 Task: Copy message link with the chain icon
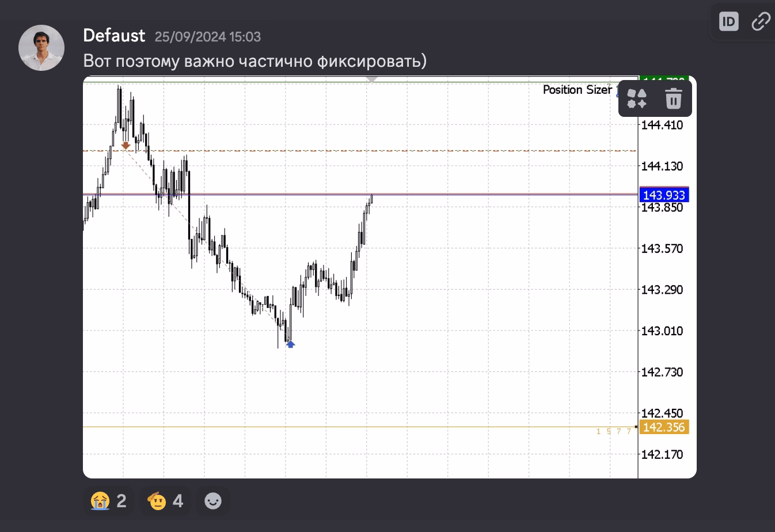761,22
